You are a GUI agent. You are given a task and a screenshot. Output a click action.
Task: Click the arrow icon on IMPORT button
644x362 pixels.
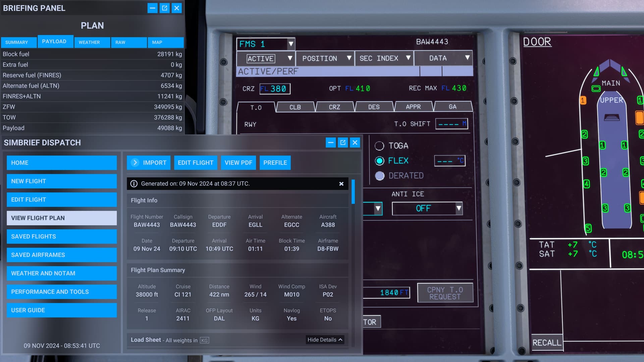[135, 163]
